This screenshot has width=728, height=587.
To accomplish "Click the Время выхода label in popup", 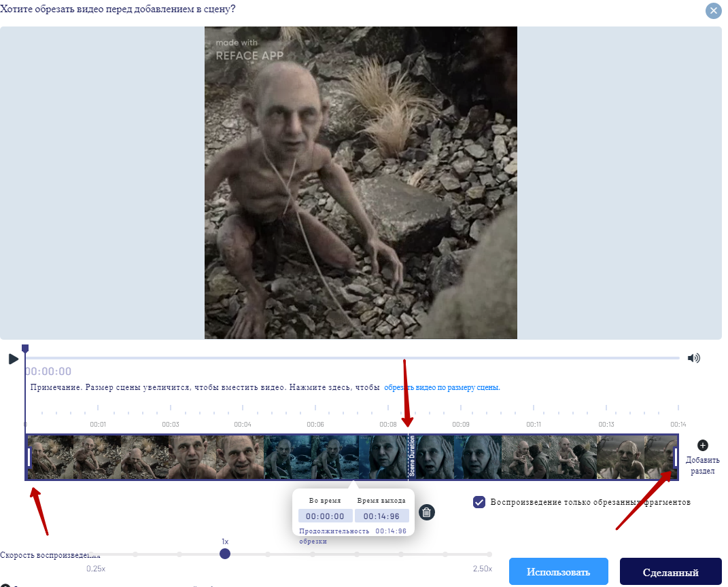I will pyautogui.click(x=381, y=501).
